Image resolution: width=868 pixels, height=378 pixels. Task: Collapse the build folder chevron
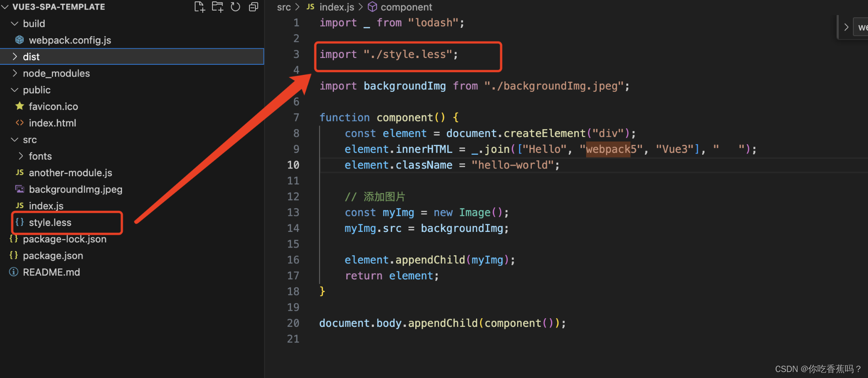(x=15, y=23)
